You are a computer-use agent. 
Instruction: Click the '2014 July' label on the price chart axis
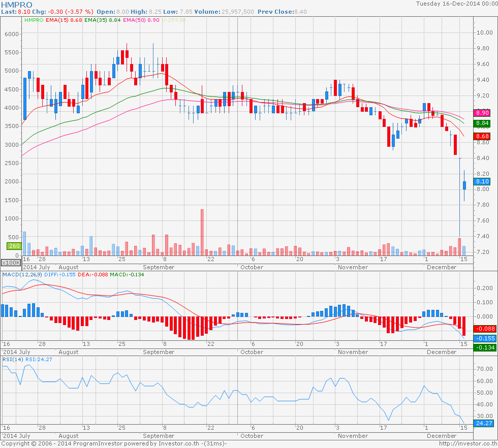[37, 267]
